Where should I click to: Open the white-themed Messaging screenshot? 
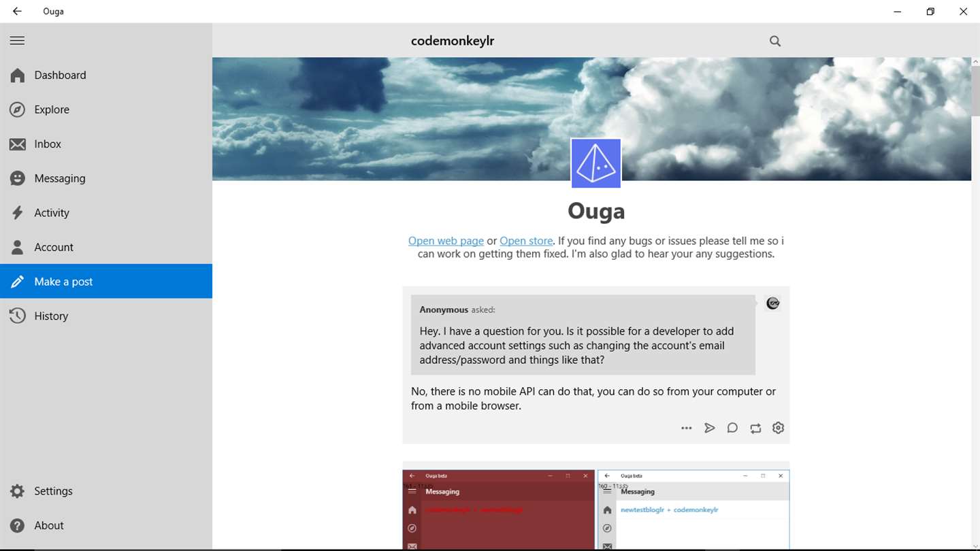pyautogui.click(x=693, y=509)
